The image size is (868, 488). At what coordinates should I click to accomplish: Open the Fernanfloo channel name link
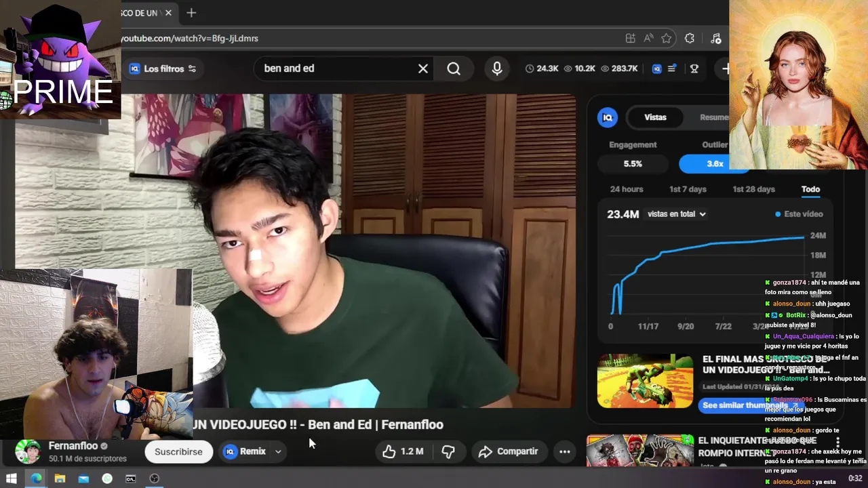[73, 446]
